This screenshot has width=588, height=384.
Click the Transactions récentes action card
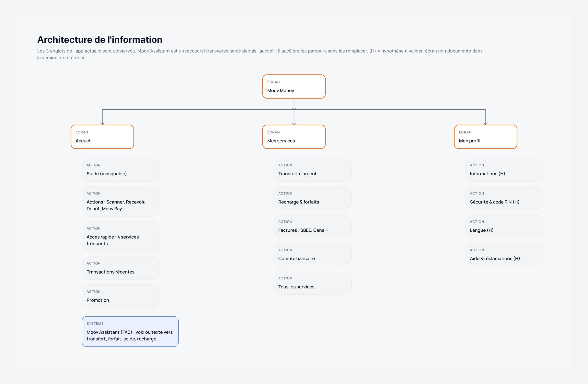pyautogui.click(x=121, y=268)
